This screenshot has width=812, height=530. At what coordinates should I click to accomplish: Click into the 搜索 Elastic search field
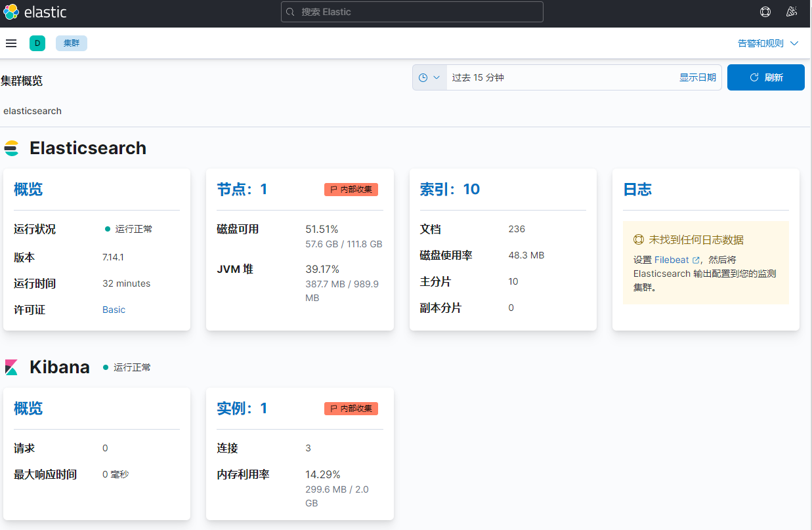pyautogui.click(x=412, y=12)
